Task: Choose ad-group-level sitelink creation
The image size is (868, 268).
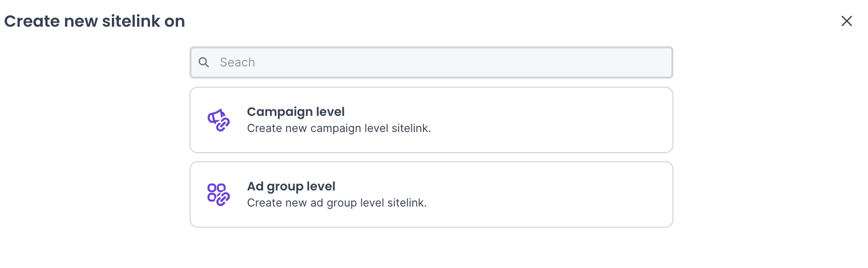Action: point(431,194)
